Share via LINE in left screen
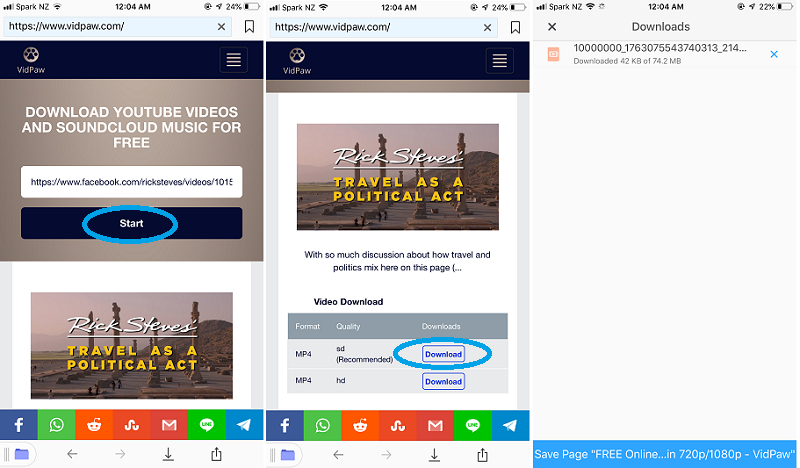The height and width of the screenshot is (468, 800). pos(207,425)
